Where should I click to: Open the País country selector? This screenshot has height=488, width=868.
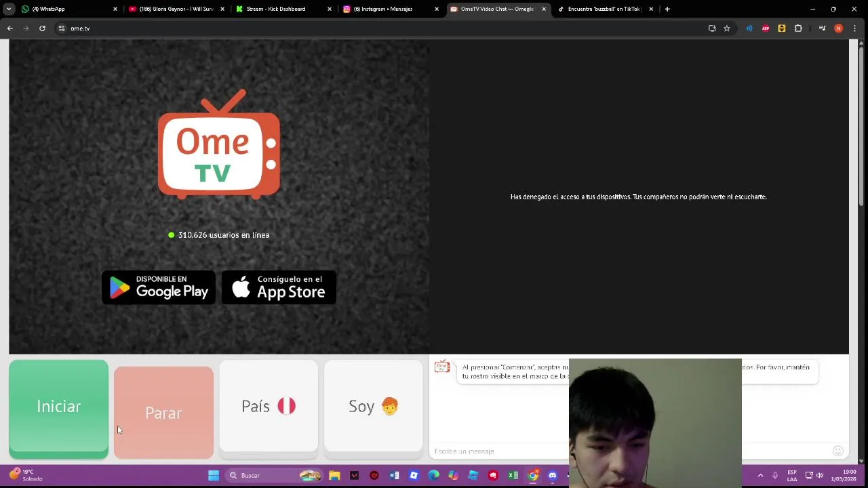(x=269, y=406)
